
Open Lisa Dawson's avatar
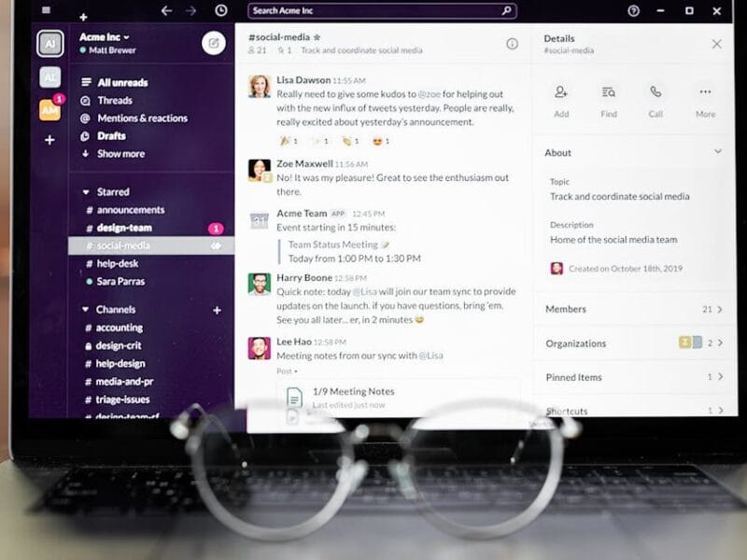click(x=260, y=86)
